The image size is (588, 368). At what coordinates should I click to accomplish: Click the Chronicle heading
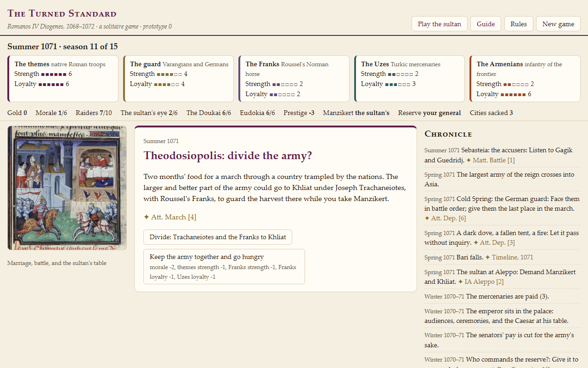click(x=448, y=134)
